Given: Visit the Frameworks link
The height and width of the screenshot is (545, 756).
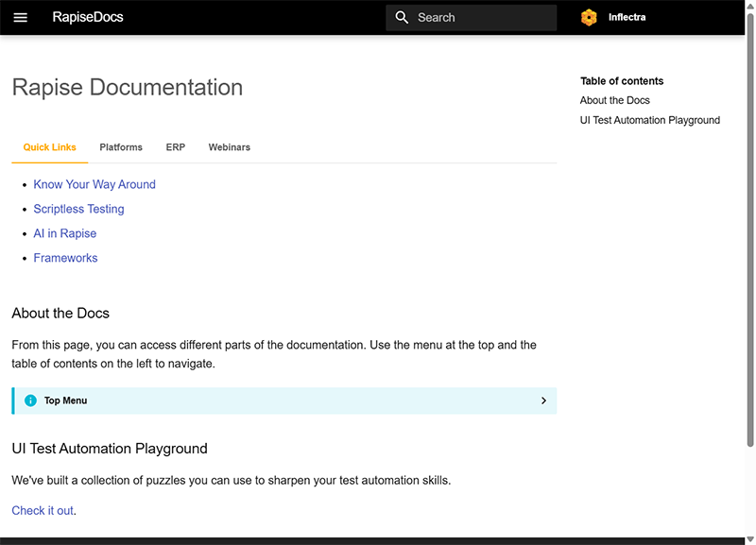Looking at the screenshot, I should tap(65, 258).
